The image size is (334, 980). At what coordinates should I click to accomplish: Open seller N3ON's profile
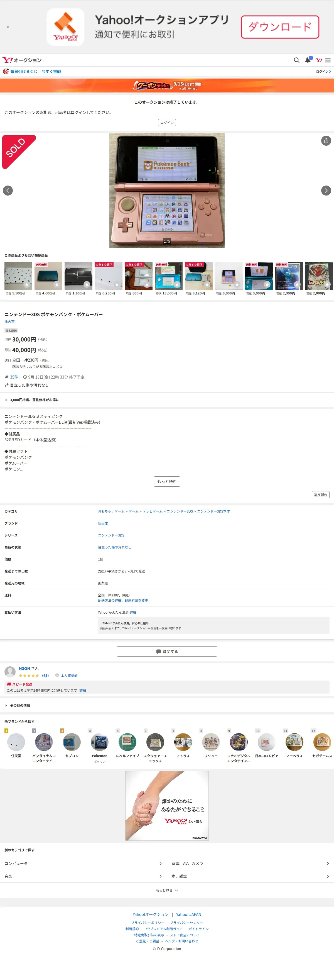pos(24,669)
